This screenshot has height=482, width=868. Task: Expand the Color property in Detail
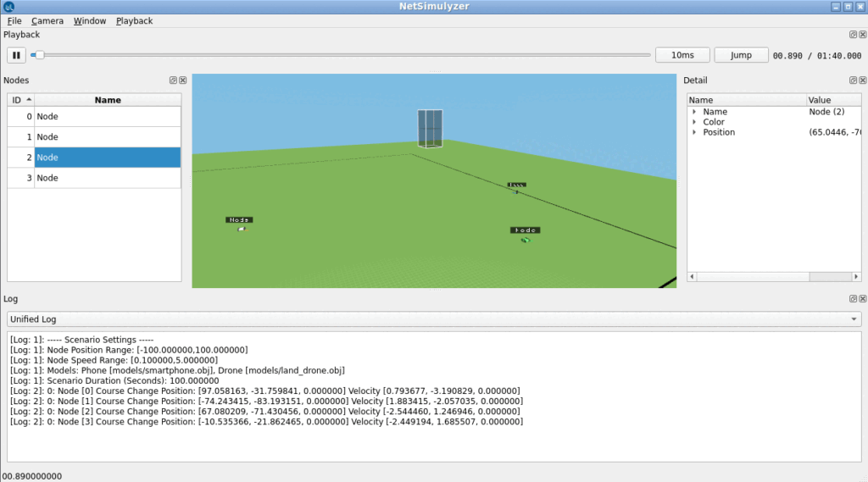694,122
